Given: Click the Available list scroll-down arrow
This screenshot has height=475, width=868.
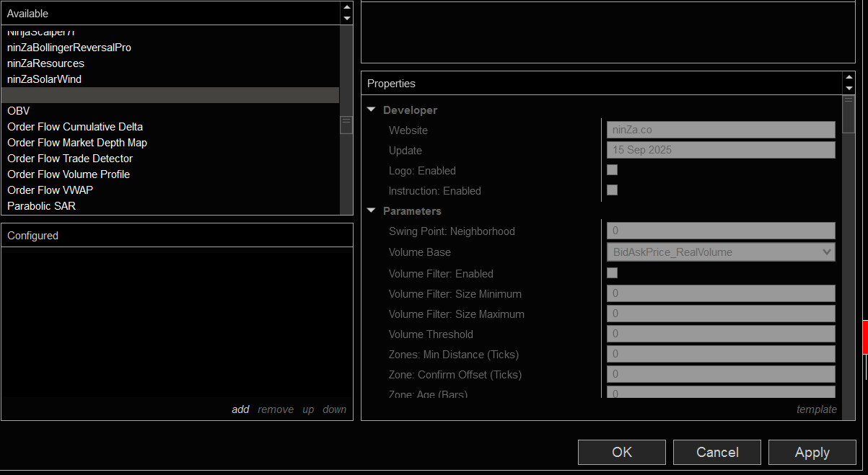Looking at the screenshot, I should [x=346, y=19].
